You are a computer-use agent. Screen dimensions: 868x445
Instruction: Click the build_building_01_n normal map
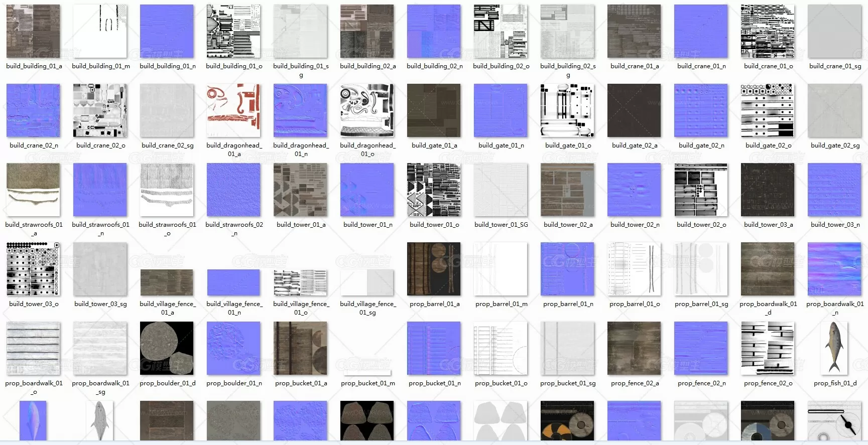tap(167, 31)
